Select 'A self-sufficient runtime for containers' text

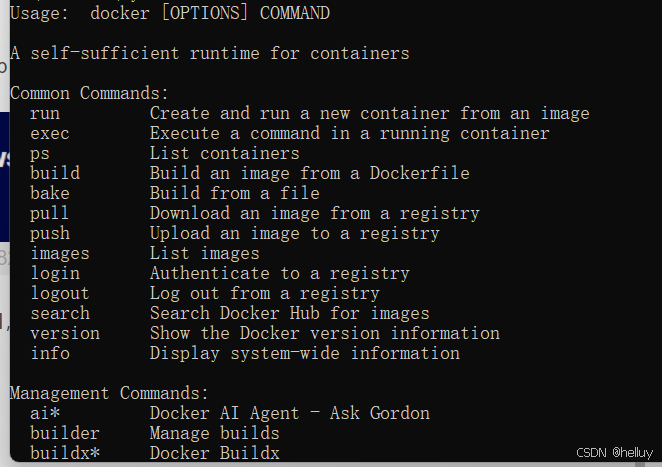[210, 53]
